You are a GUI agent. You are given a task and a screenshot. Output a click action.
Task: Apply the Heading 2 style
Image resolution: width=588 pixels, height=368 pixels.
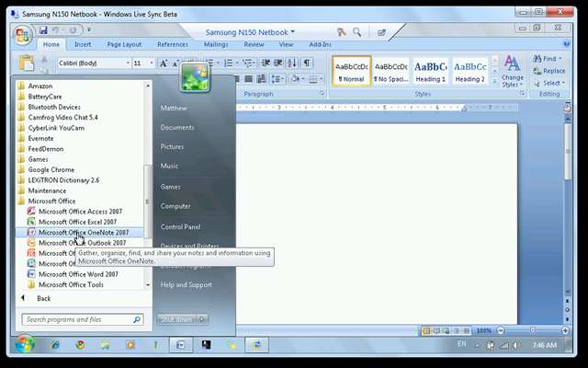pyautogui.click(x=469, y=72)
